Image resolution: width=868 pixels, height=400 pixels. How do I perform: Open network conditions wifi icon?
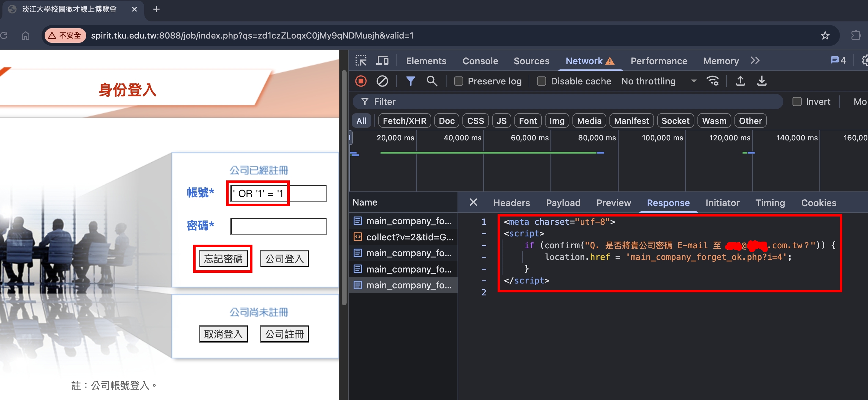[x=713, y=81]
